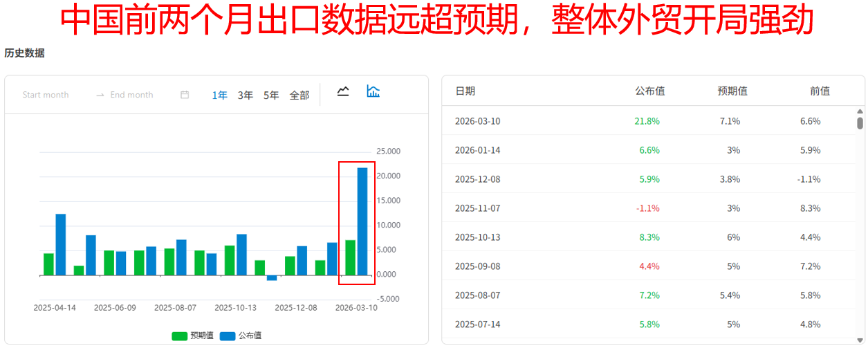
Task: Select the 1年 time range
Action: click(x=219, y=95)
